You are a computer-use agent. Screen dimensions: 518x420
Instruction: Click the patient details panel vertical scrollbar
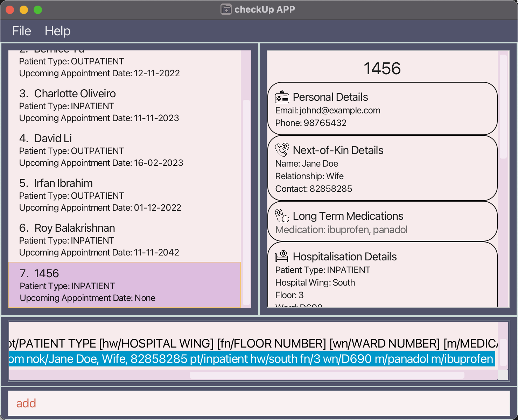pos(503,106)
